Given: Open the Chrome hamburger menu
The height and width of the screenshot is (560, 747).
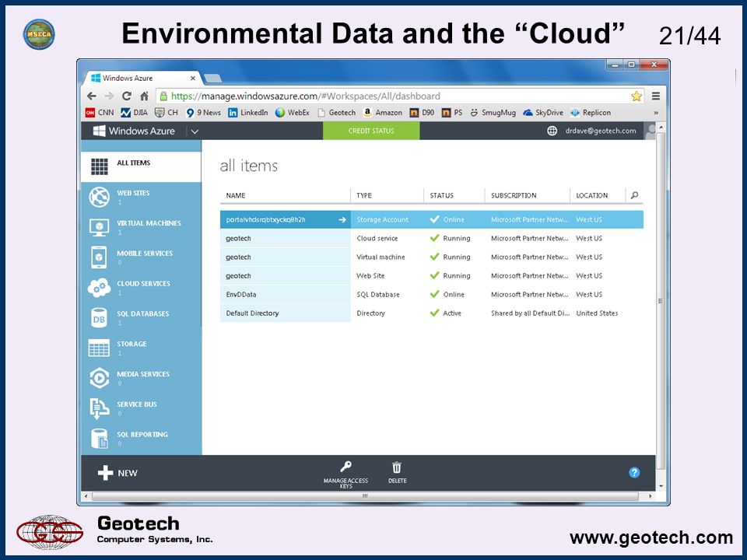Looking at the screenshot, I should [656, 96].
